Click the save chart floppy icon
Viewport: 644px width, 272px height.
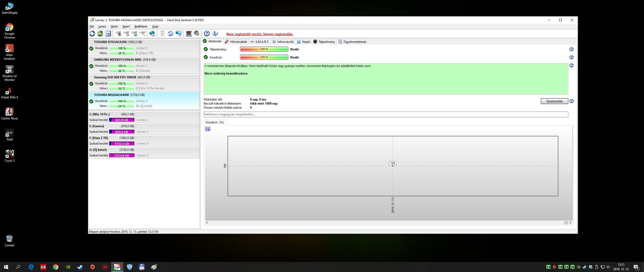tap(208, 129)
